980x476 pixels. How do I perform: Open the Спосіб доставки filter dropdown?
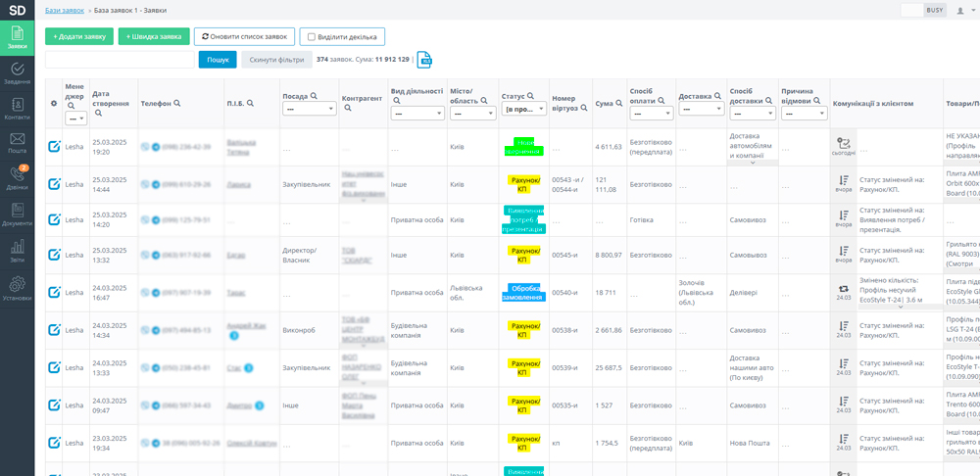click(x=753, y=113)
